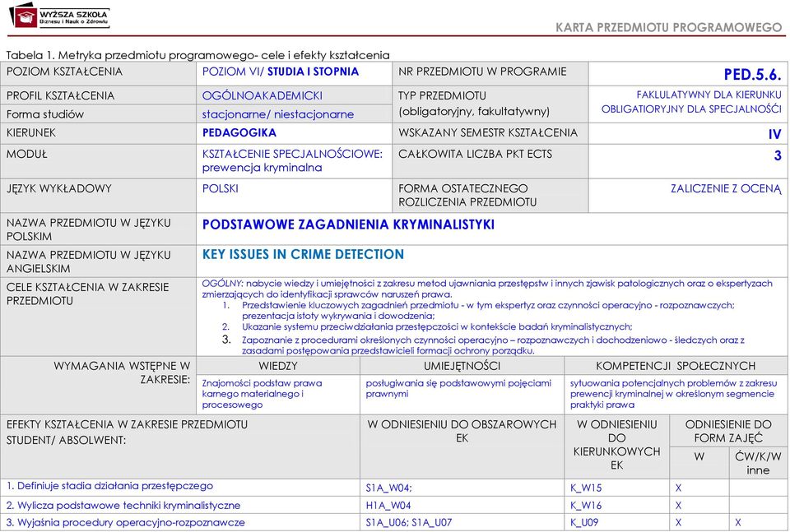Click the ECTS points value '3'

tap(778, 155)
